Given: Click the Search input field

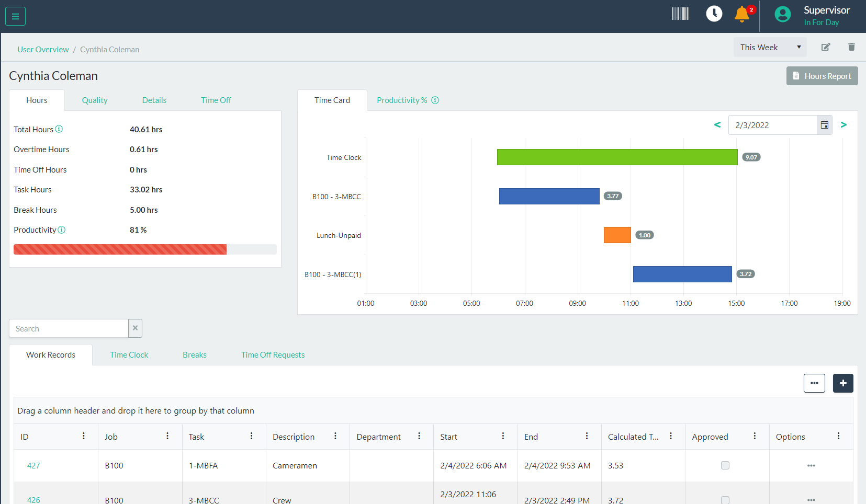Looking at the screenshot, I should (69, 328).
